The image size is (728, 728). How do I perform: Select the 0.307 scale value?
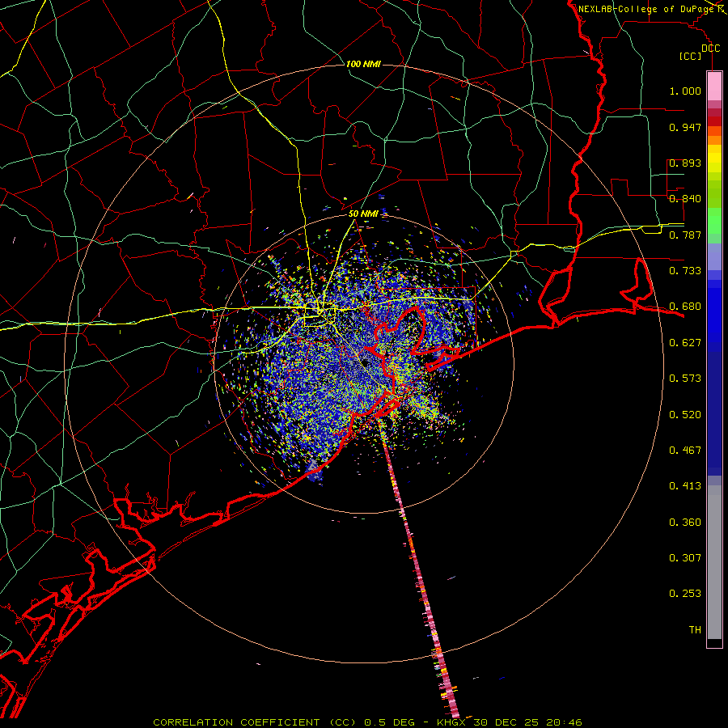point(685,558)
